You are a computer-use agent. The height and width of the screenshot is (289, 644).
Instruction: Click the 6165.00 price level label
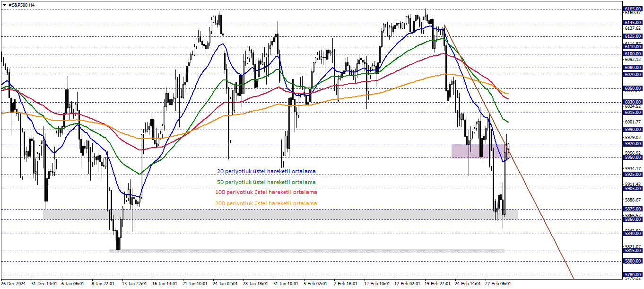pos(633,9)
